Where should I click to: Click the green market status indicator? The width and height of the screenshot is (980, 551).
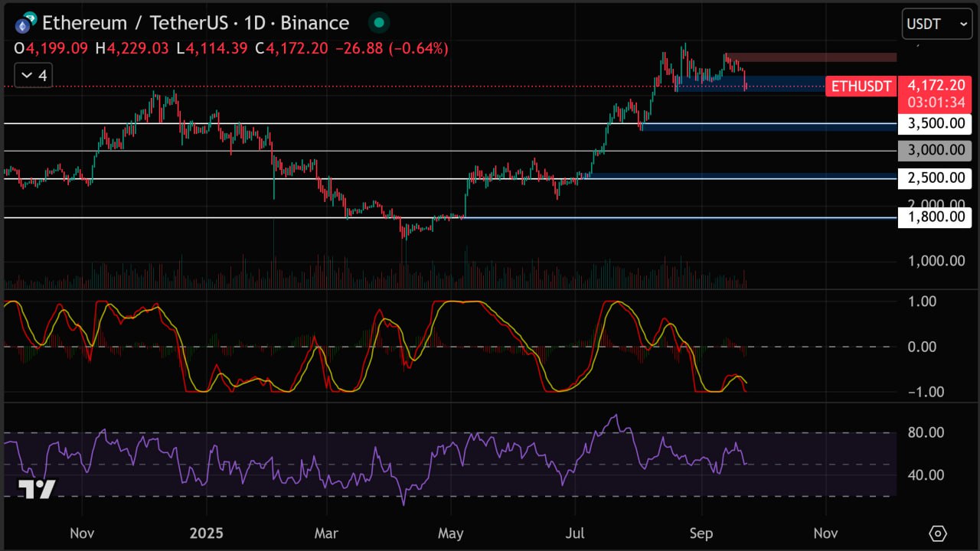click(x=378, y=23)
